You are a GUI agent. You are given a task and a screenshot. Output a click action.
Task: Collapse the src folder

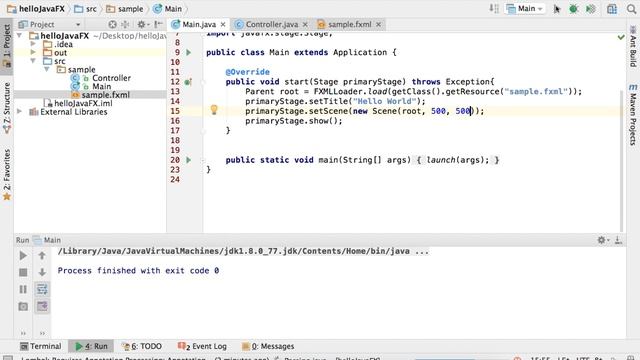[33, 61]
